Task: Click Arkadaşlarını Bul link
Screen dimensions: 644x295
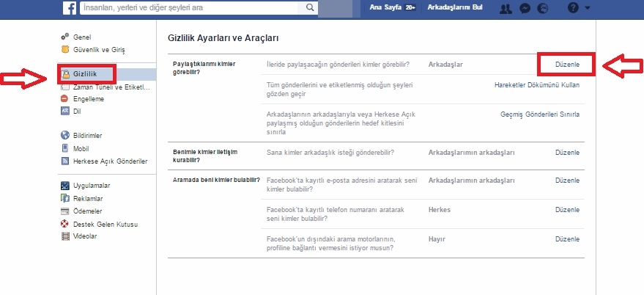Action: pos(455,7)
